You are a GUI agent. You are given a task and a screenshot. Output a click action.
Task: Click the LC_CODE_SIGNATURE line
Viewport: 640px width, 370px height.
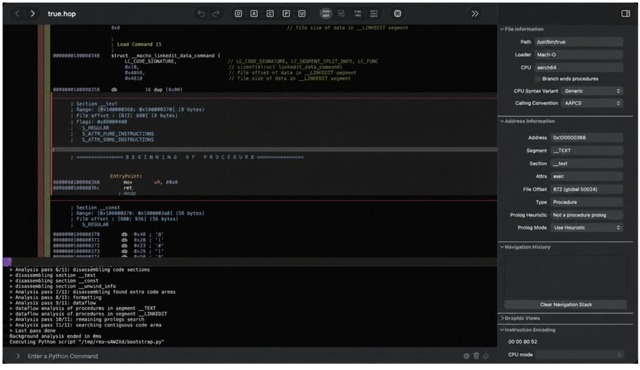point(150,62)
